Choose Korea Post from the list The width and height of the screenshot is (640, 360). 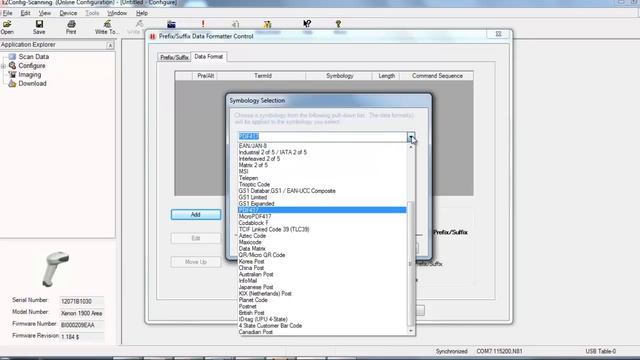(322, 261)
